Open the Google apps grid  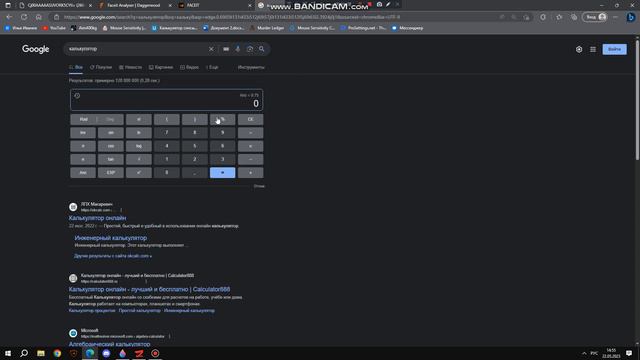(x=593, y=49)
